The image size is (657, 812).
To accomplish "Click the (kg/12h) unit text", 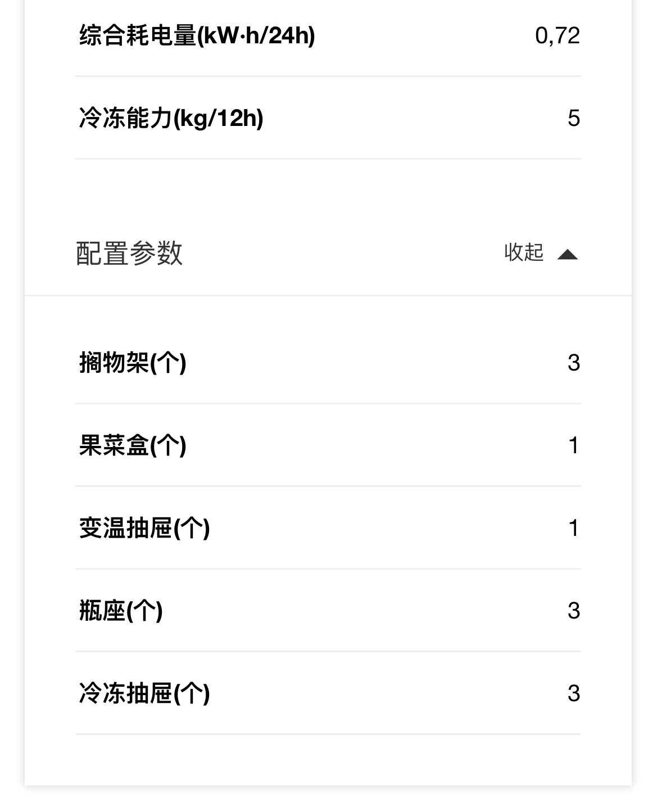I will 218,118.
